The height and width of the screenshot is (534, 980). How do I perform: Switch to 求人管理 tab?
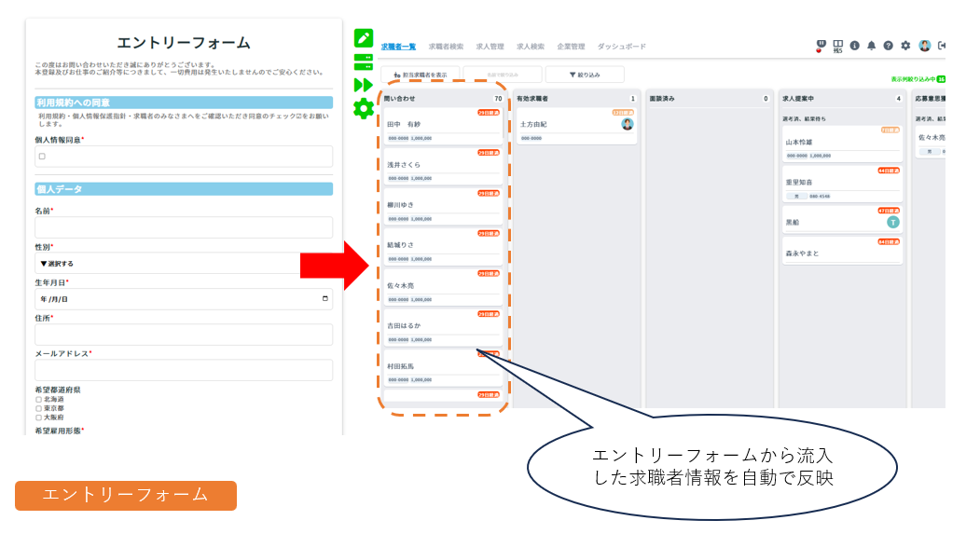point(490,47)
